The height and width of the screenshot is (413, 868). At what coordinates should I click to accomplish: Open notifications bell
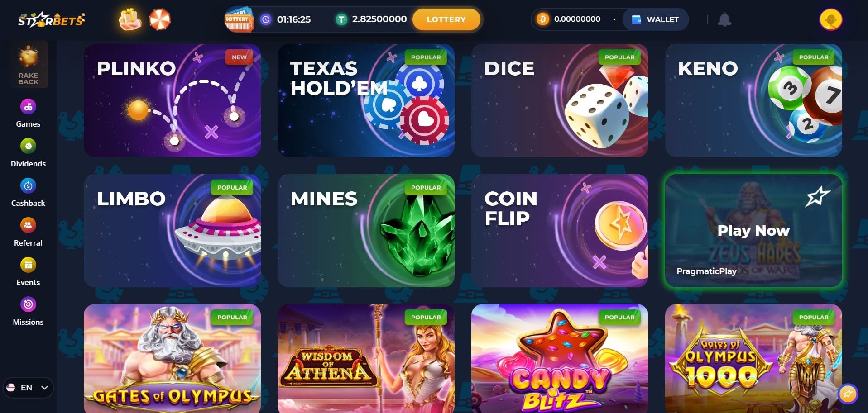click(724, 19)
